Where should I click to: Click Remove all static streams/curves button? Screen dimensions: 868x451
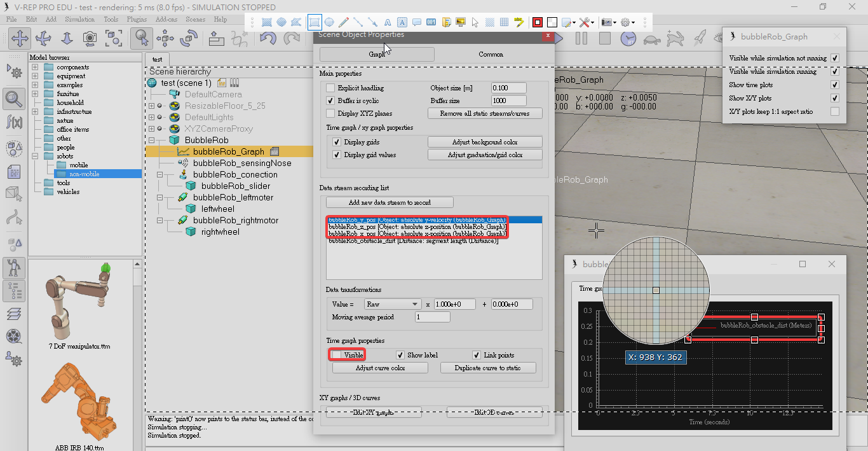coord(485,113)
